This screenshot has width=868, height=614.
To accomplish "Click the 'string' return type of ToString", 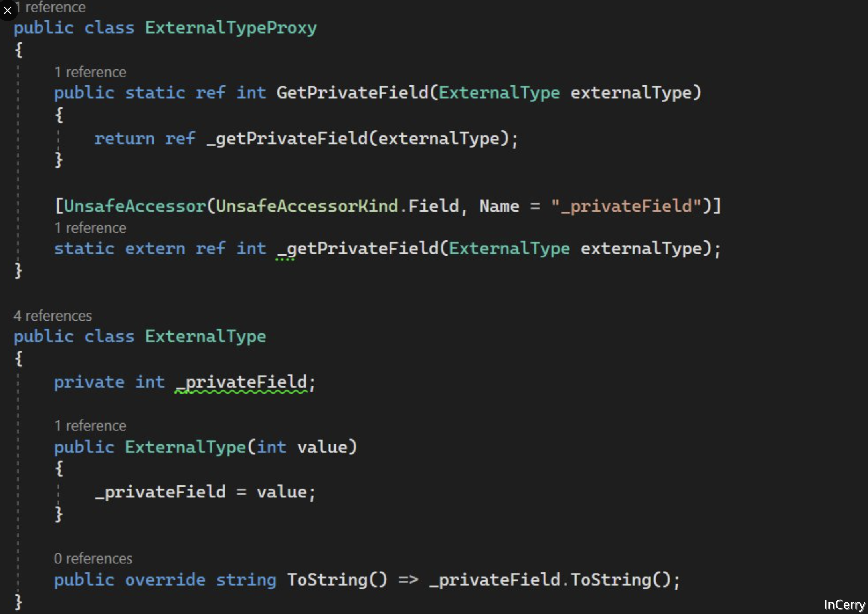I will (246, 580).
